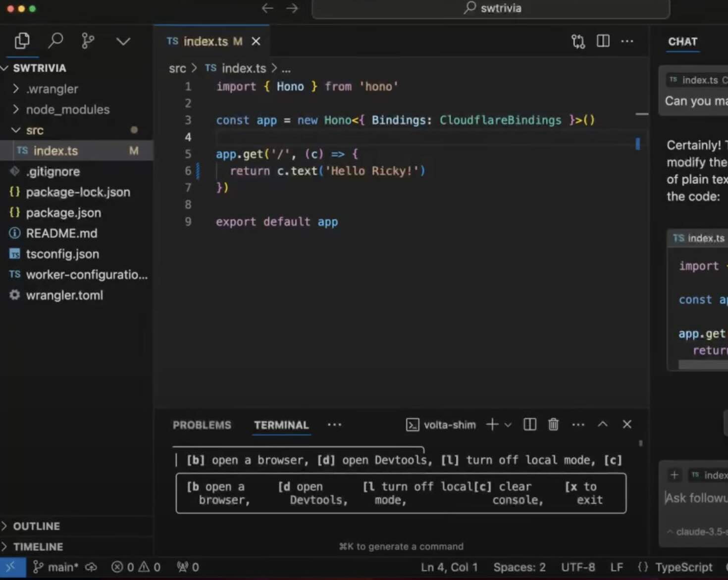Click the editor overview ruler marker

coord(637,144)
